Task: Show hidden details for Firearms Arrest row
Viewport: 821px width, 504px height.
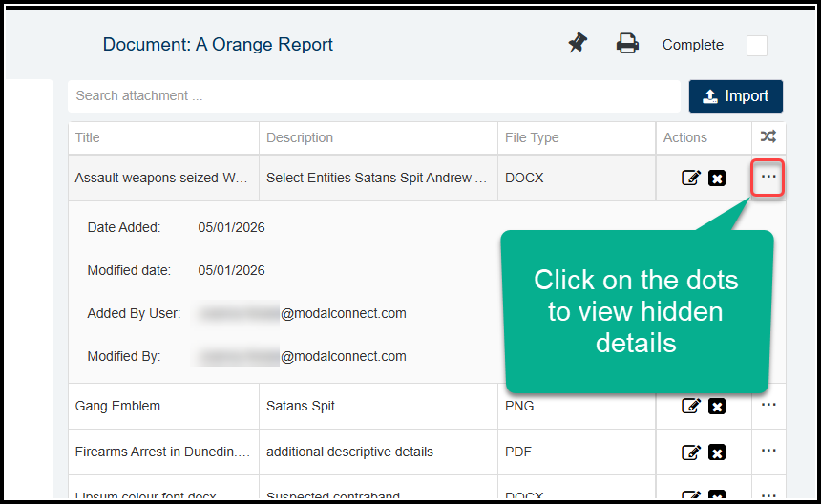Action: coord(768,451)
